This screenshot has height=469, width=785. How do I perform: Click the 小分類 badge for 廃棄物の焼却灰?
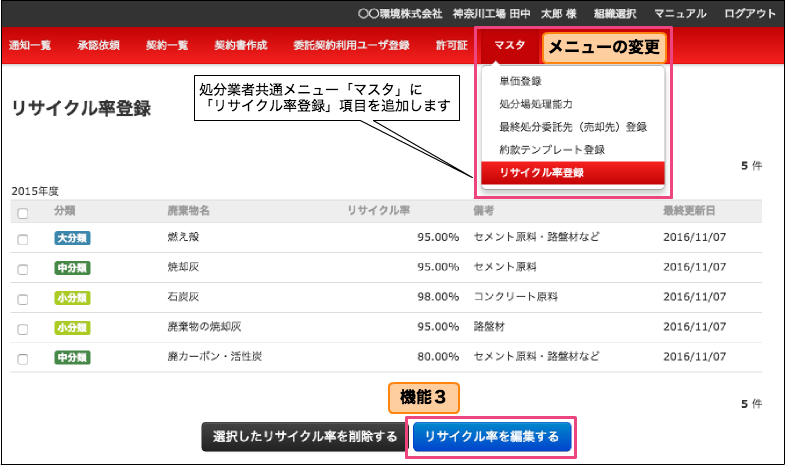coord(72,327)
